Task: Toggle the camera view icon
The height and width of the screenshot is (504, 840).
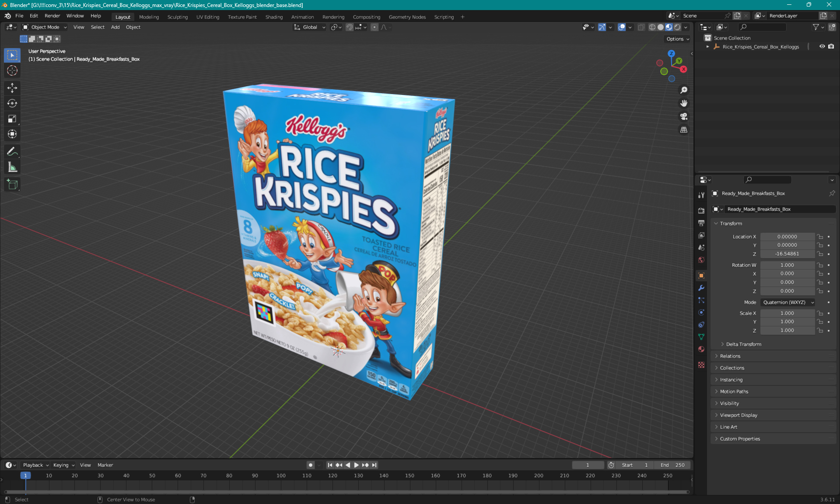Action: click(x=683, y=116)
